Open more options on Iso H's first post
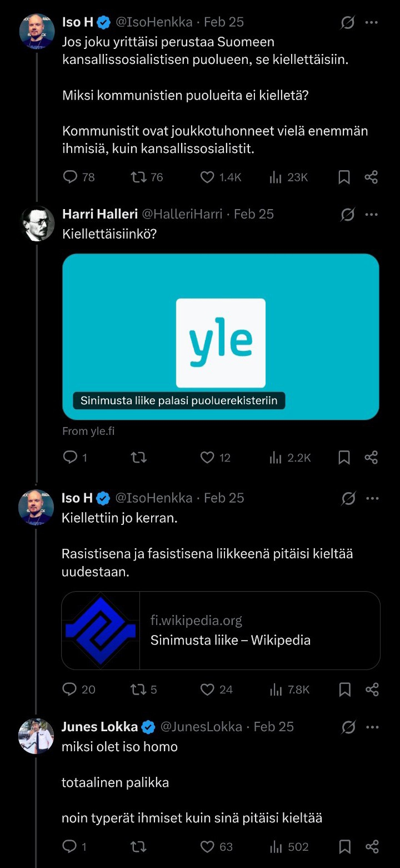Viewport: 400px width, 868px height. point(371,23)
